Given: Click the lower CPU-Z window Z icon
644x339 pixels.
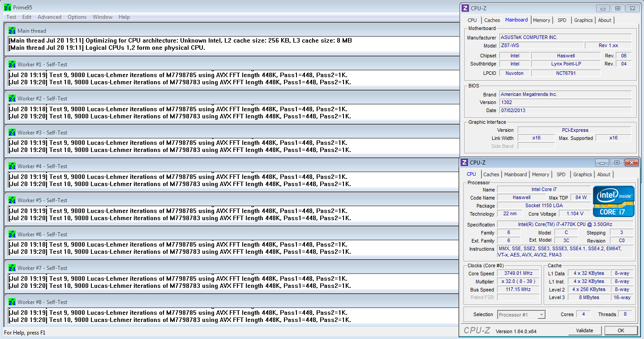Looking at the screenshot, I should [x=464, y=162].
